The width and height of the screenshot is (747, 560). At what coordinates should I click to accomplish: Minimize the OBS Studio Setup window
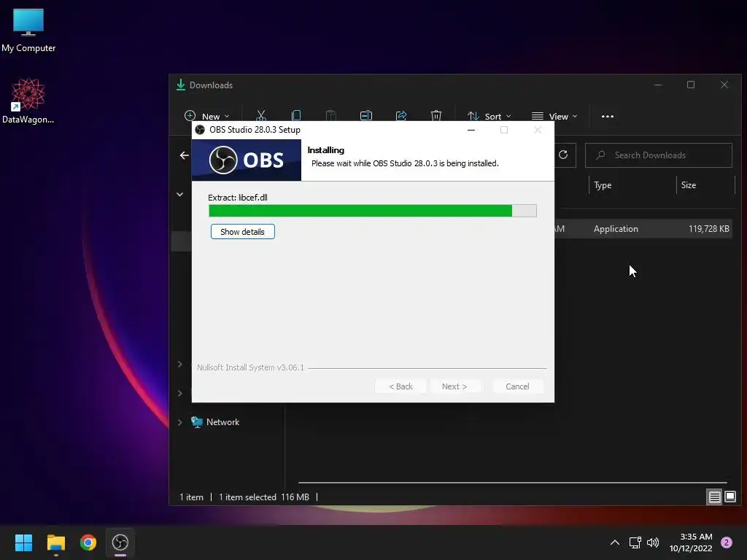coord(471,130)
